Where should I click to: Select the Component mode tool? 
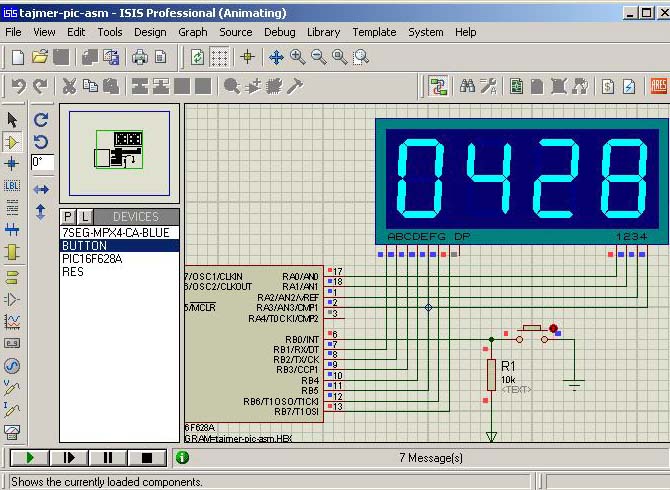(x=13, y=142)
